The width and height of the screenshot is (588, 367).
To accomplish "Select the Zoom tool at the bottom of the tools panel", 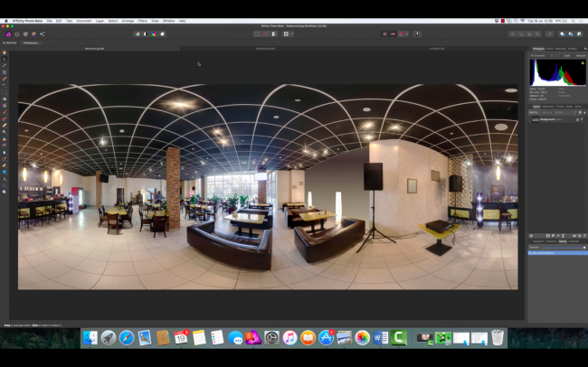I will point(5,192).
